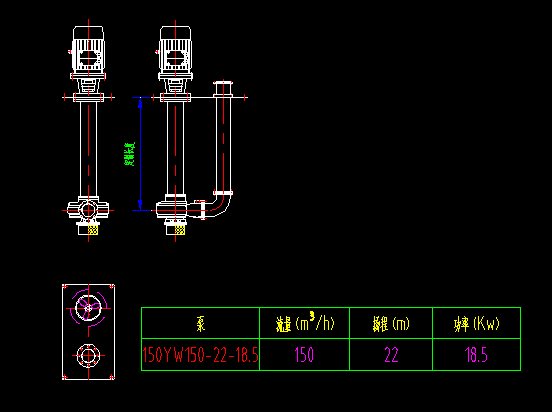Click the yellow strainer hatch on left pump

point(93,230)
